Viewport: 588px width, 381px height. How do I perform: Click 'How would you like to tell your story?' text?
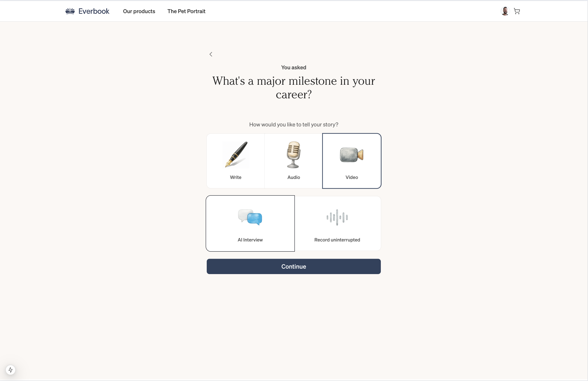[x=294, y=124]
